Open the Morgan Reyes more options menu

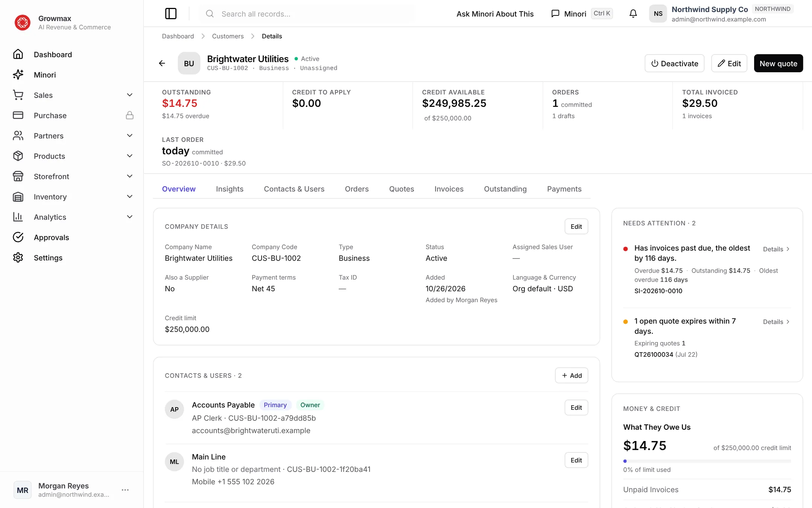[x=125, y=490]
